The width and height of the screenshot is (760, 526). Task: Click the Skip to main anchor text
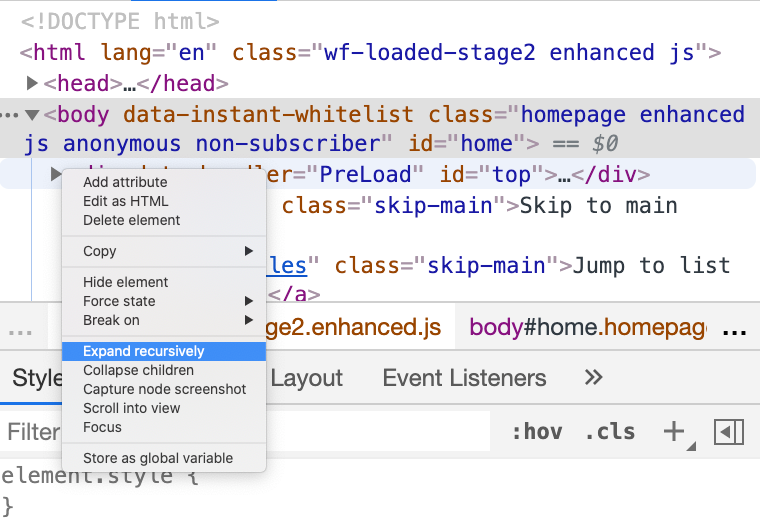[599, 206]
